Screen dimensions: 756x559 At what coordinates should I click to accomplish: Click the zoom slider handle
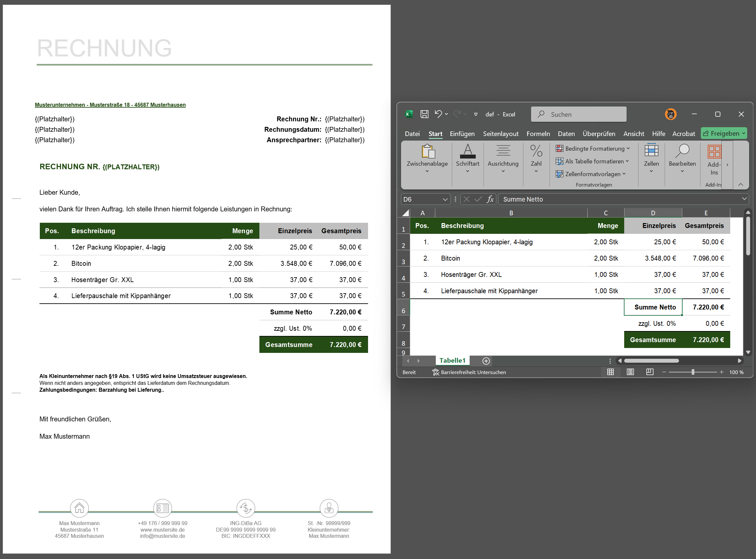[x=693, y=372]
